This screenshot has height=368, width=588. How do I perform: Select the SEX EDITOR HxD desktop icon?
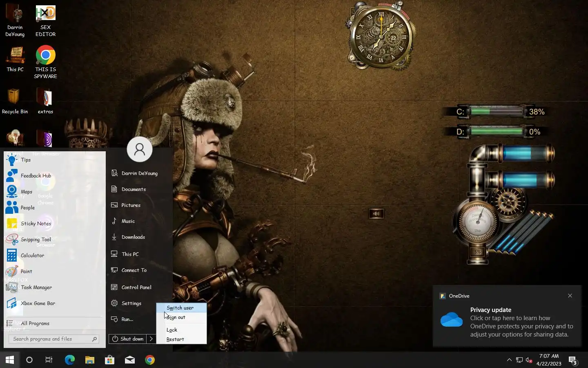pyautogui.click(x=45, y=21)
